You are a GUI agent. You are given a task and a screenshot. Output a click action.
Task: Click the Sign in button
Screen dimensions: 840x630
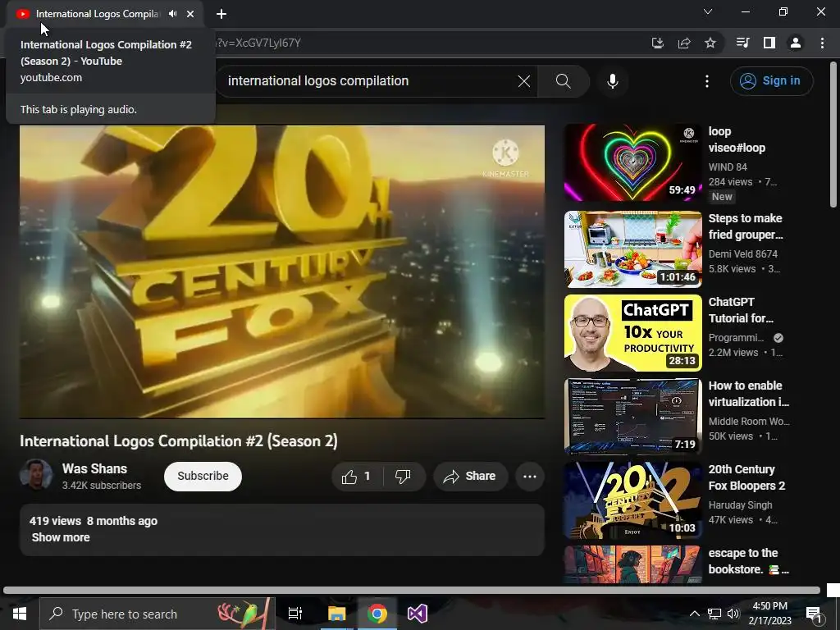771,81
